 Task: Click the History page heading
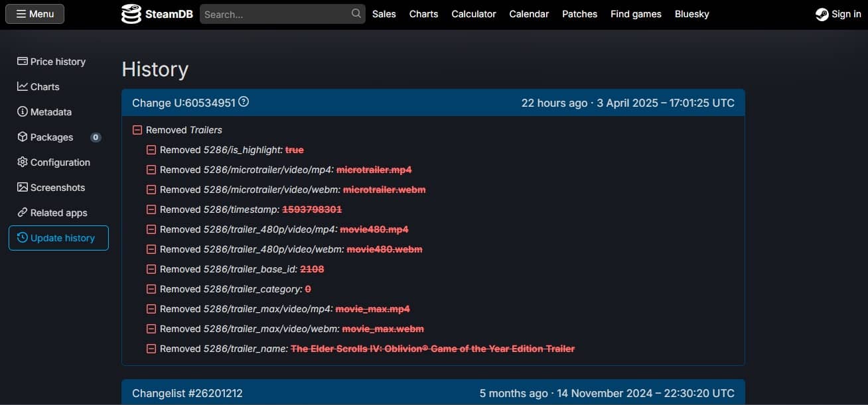(x=155, y=69)
